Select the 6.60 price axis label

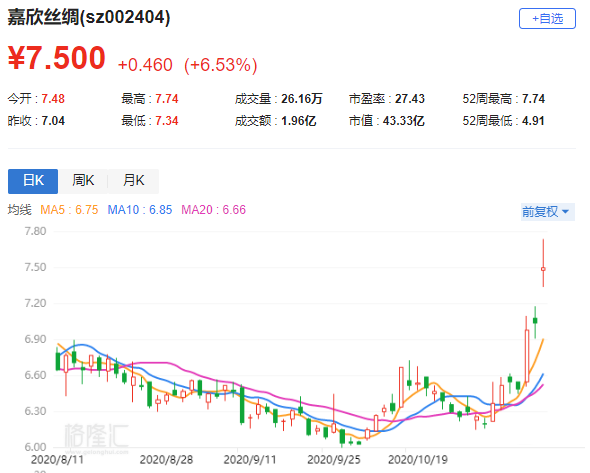coord(35,376)
